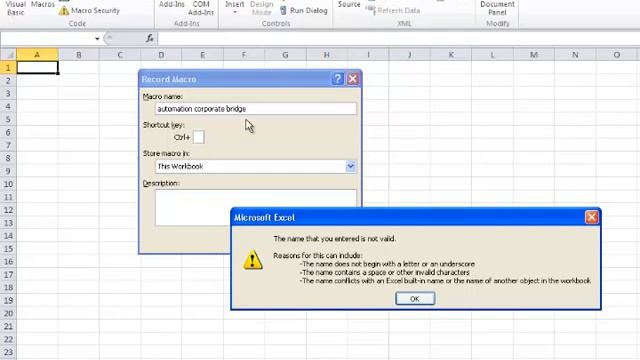
Task: Click the Run Dialog button
Action: coord(304,11)
